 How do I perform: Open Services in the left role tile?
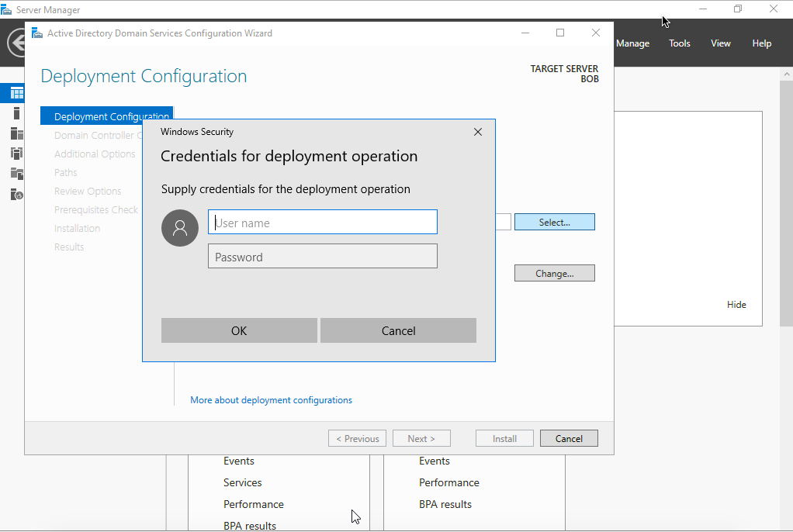[x=242, y=482]
